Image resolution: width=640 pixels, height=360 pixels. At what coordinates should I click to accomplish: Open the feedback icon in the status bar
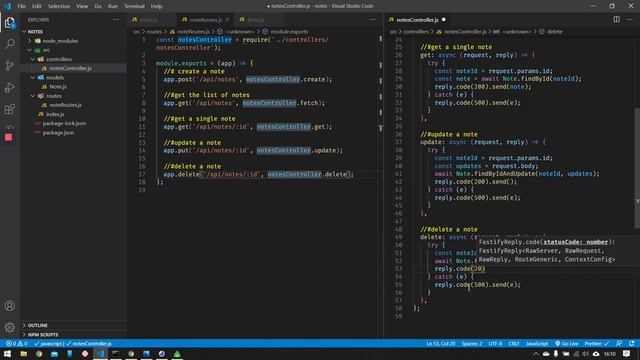tap(619, 343)
